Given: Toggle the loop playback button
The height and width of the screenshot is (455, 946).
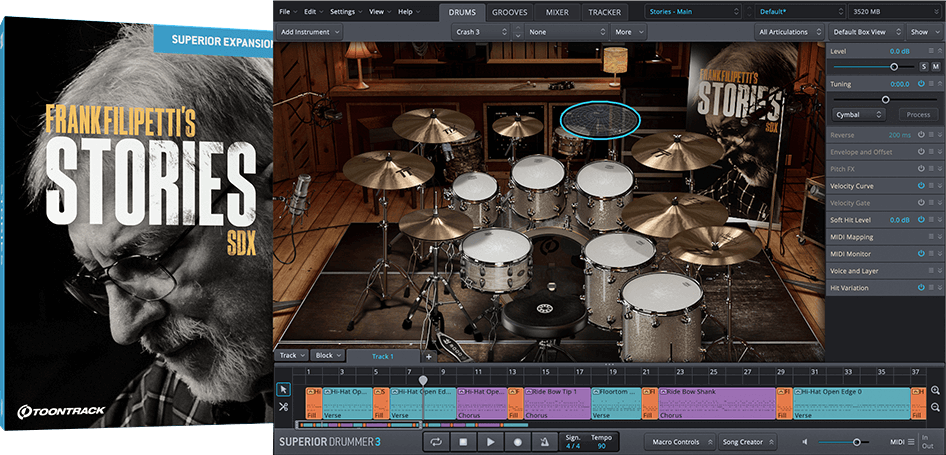Looking at the screenshot, I should [436, 441].
